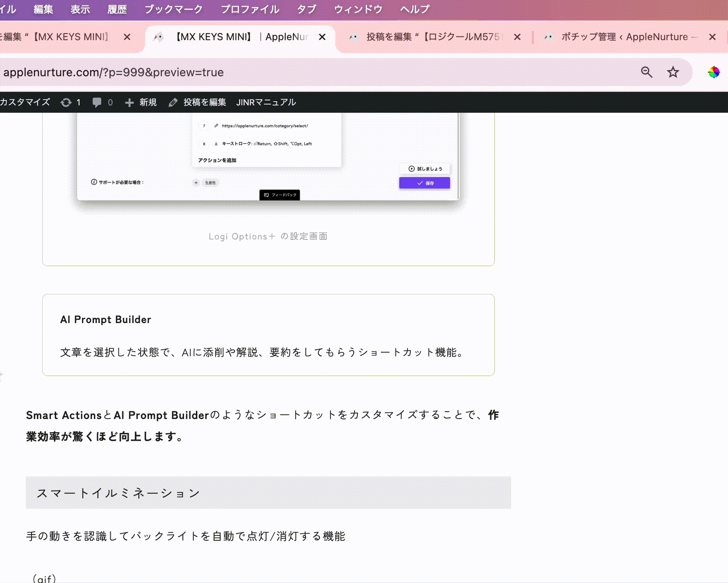
Task: Click the favicon of the active preview tab
Action: [158, 37]
